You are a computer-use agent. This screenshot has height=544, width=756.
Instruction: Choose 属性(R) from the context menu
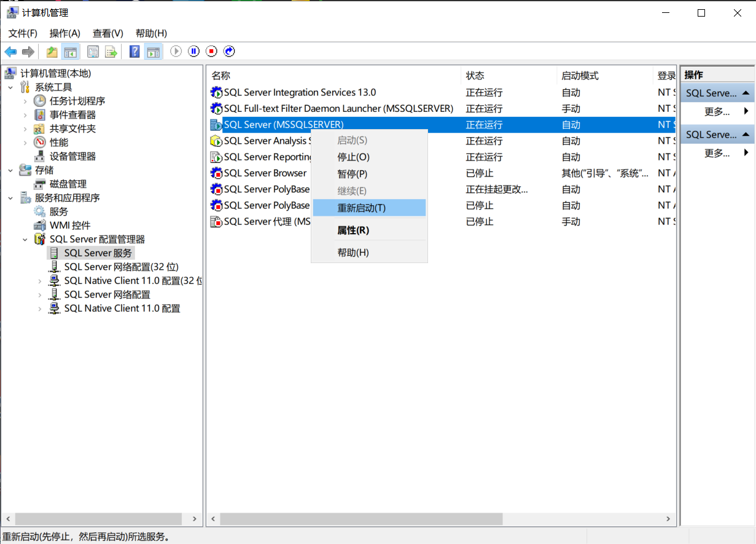369,231
